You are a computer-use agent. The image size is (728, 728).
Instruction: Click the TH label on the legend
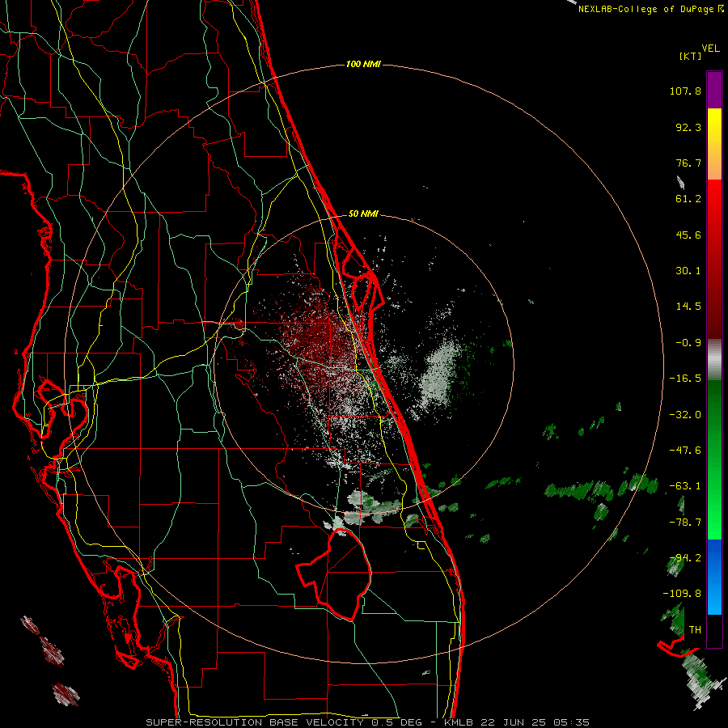click(695, 630)
